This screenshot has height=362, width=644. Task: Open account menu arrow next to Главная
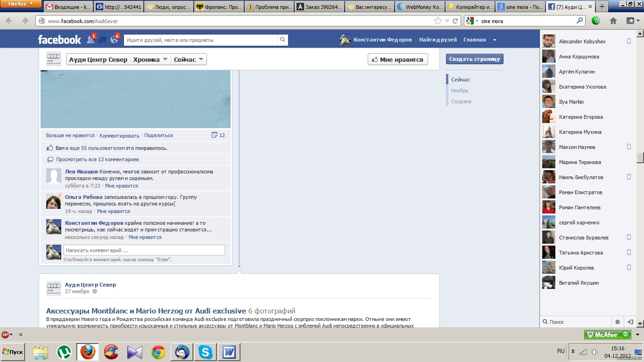click(x=495, y=40)
